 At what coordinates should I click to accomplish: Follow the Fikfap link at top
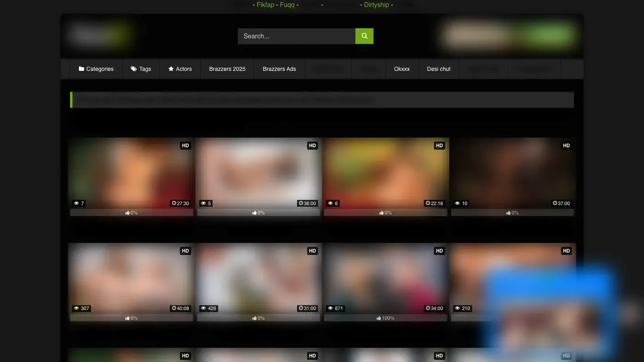point(265,5)
